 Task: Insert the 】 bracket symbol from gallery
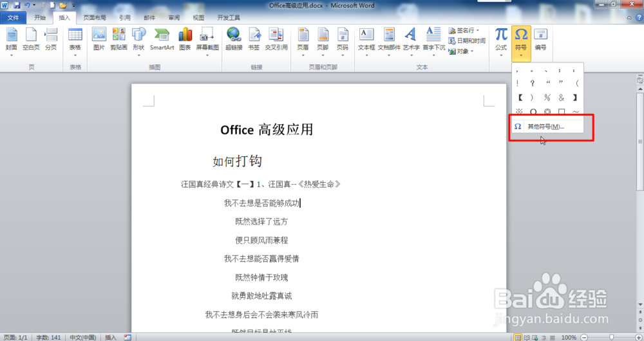[x=575, y=97]
